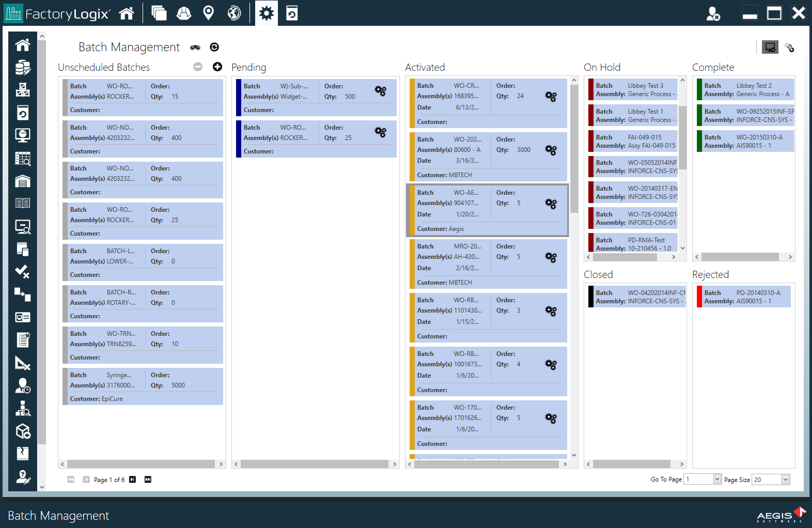This screenshot has width=812, height=528.
Task: Click the user account icon in title bar
Action: point(713,13)
